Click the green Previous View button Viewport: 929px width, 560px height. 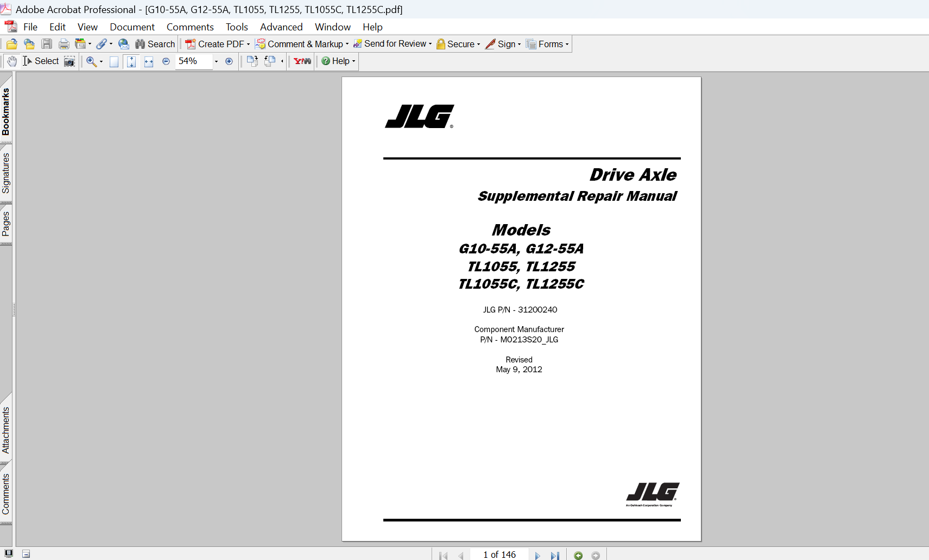point(578,555)
